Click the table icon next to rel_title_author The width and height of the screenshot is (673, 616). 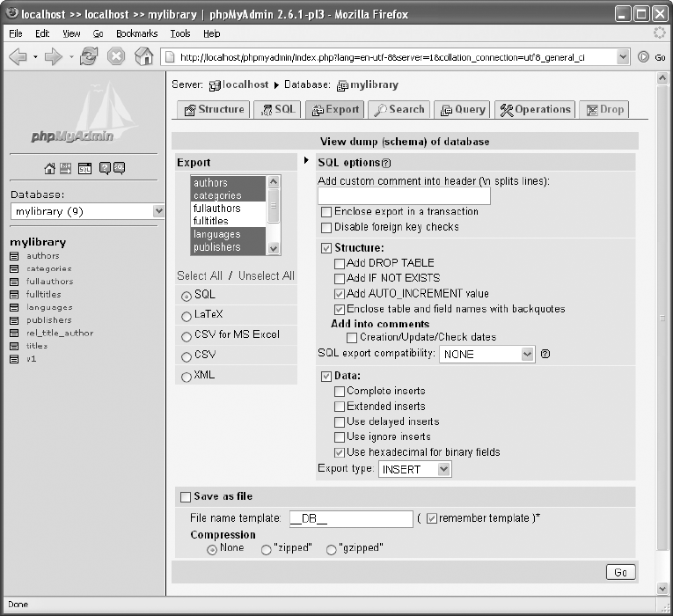pyautogui.click(x=14, y=334)
